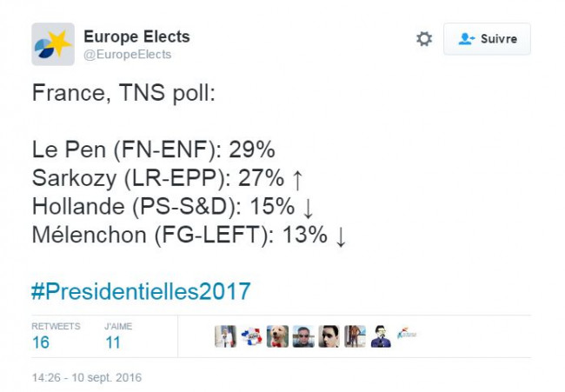Click the J'AIME label
The width and height of the screenshot is (565, 392).
tap(118, 326)
